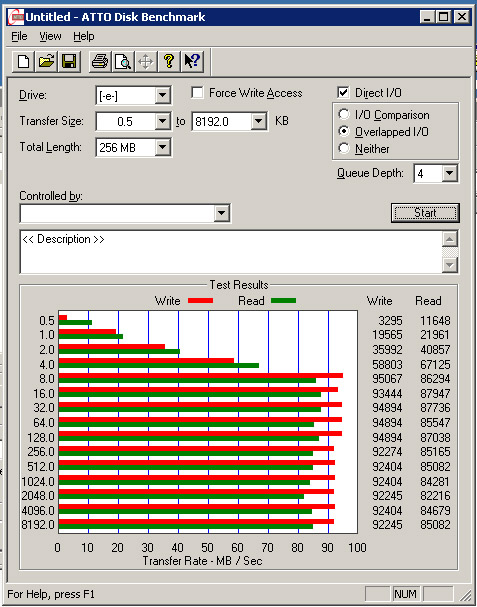Expand the minimum Transfer Size 0.5 dropdown
The height and width of the screenshot is (607, 477).
tap(163, 122)
